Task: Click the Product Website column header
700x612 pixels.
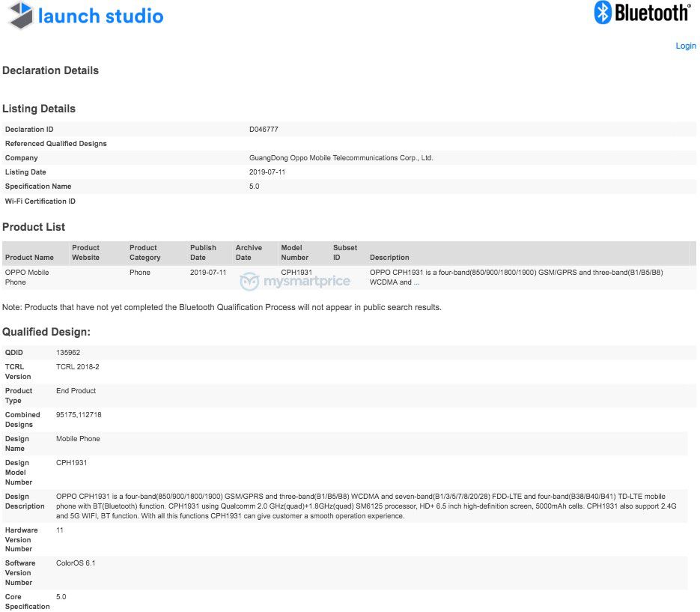Action: [85, 252]
